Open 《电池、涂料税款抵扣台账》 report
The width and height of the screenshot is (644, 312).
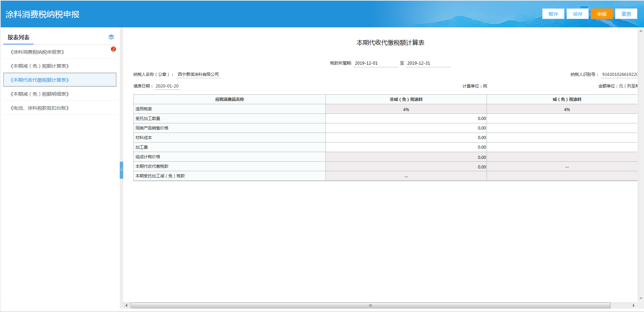(x=40, y=108)
